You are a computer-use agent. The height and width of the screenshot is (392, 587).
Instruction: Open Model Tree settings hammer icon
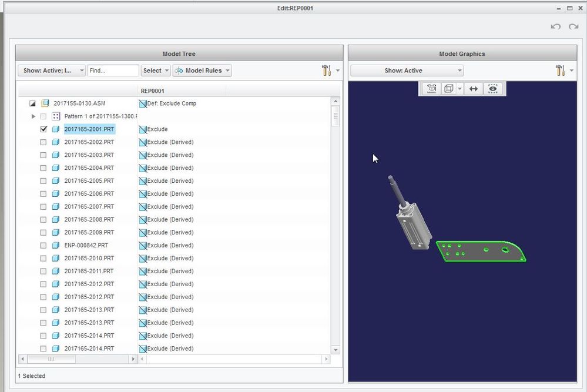tap(327, 71)
